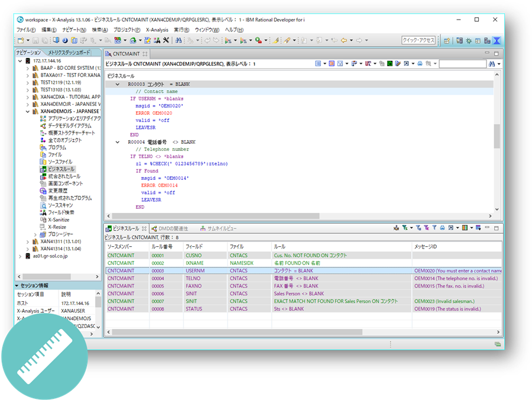
Task: Open データモデルダイアグラム in navigation tree
Action: [x=70, y=125]
